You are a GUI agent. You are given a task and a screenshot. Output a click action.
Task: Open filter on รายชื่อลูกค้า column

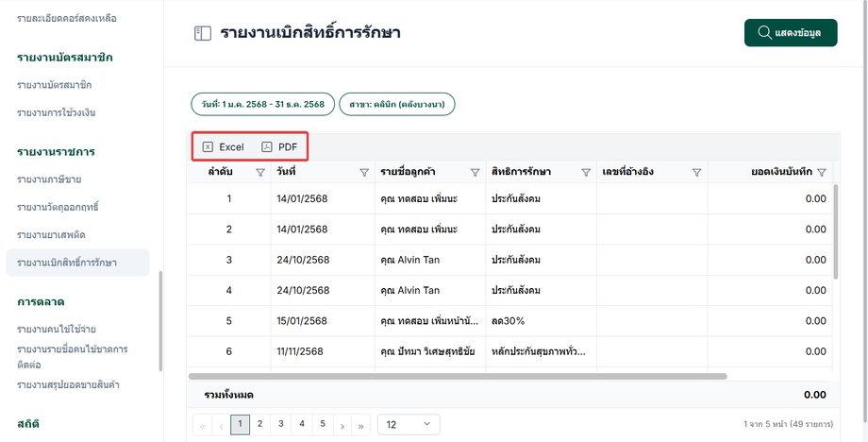coord(475,173)
